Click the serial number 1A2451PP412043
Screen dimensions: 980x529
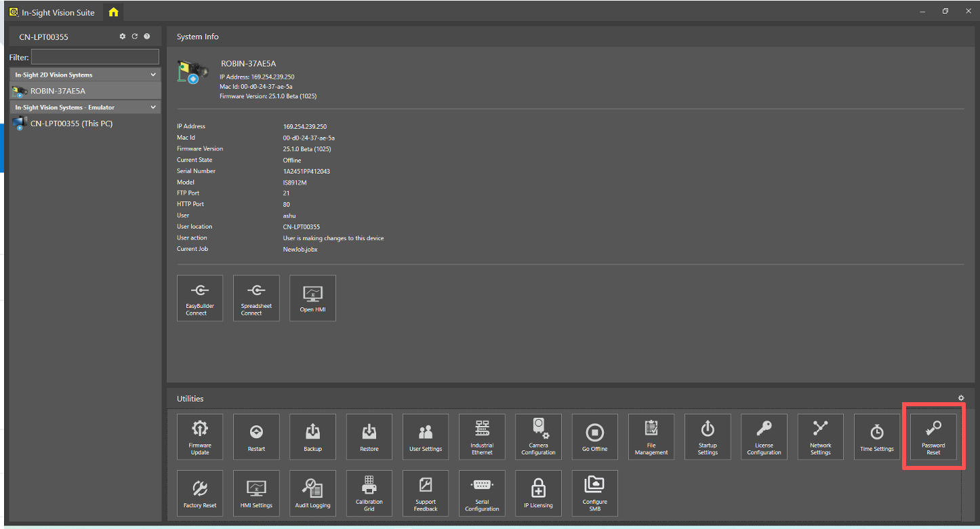click(306, 171)
